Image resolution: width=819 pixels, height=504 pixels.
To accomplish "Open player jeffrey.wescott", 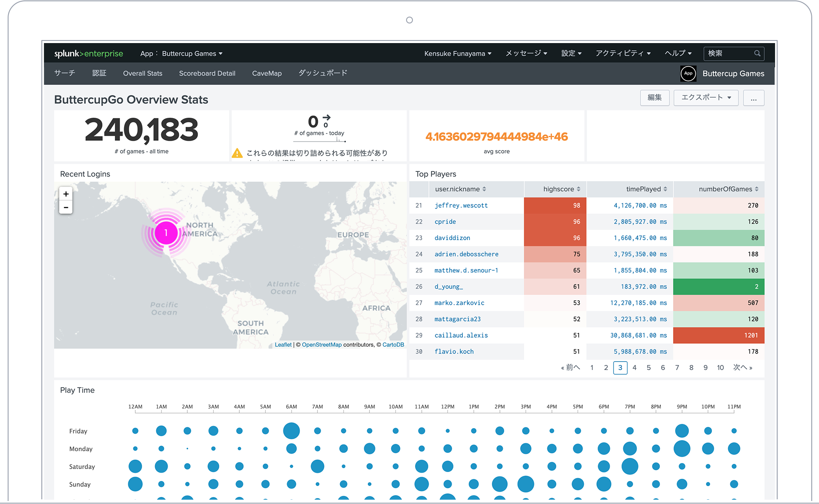I will [x=461, y=206].
